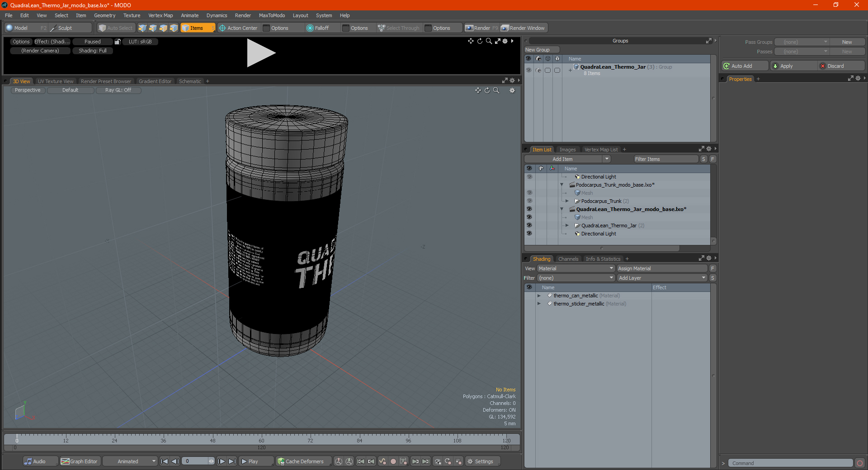The height and width of the screenshot is (470, 868).
Task: Switch to UV Texture View tab
Action: click(56, 81)
